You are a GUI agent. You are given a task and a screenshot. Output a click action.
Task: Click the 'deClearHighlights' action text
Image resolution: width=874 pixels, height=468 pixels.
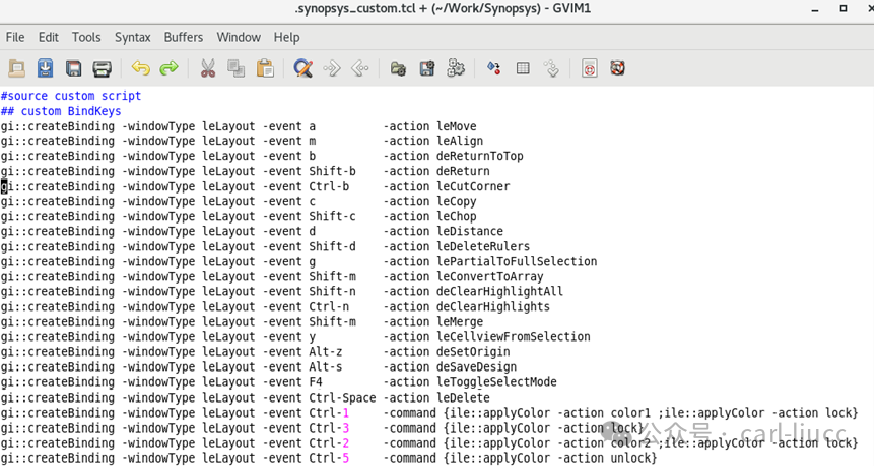coord(493,306)
